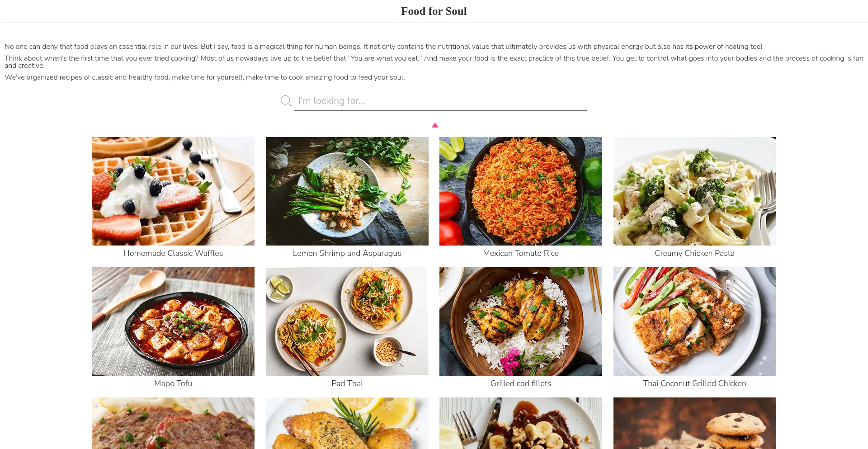Click the Creamy Chicken Pasta title text
Viewport: 868px width, 449px height.
coord(695,253)
